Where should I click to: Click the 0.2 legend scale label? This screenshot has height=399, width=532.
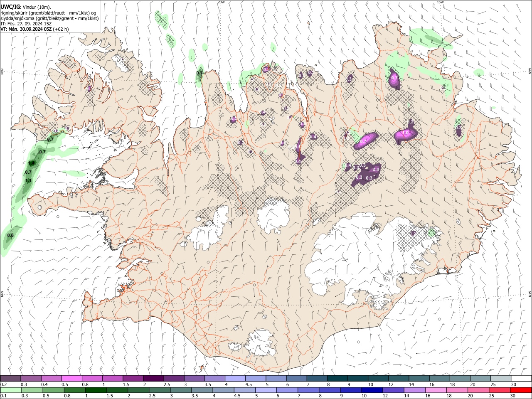(x=4, y=384)
